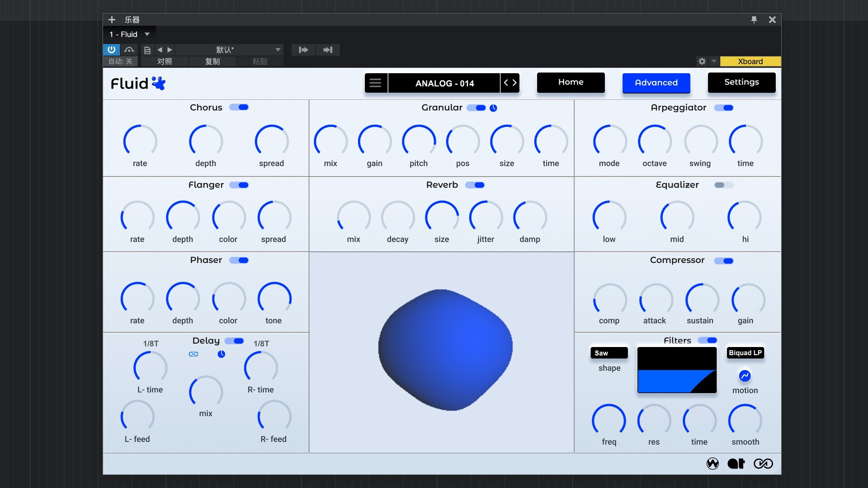Open the 默认* host preset dropdown

(x=229, y=50)
